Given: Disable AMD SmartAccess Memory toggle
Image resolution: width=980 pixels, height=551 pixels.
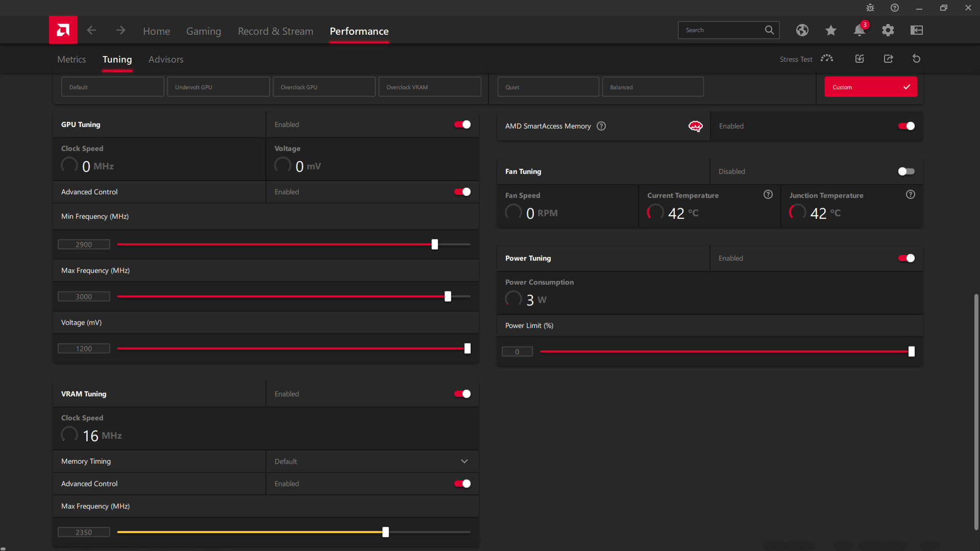Looking at the screenshot, I should coord(906,126).
